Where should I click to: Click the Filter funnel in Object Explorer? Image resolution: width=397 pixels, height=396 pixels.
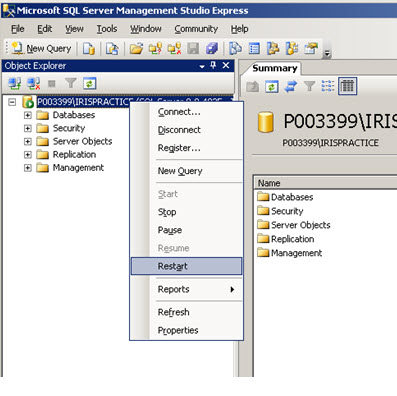(71, 83)
